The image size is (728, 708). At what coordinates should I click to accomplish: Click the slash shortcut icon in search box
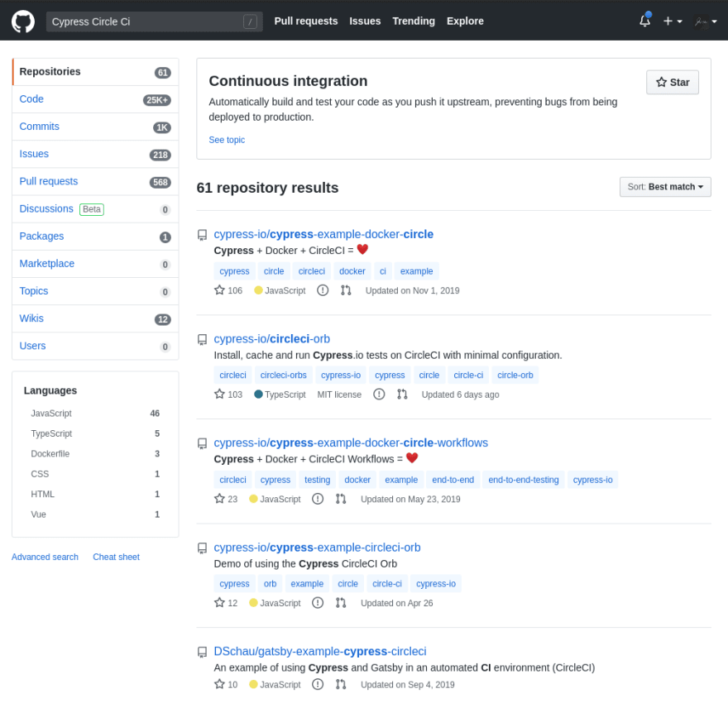pyautogui.click(x=250, y=22)
